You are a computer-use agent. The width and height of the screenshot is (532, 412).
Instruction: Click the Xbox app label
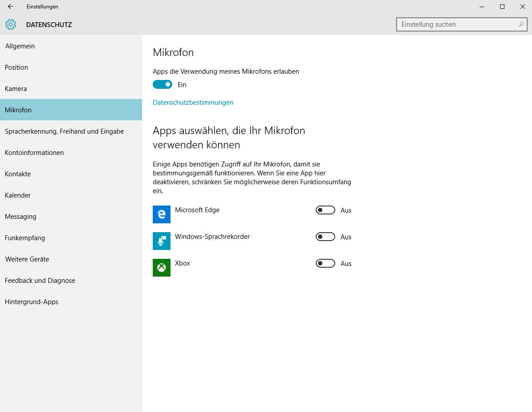(183, 263)
